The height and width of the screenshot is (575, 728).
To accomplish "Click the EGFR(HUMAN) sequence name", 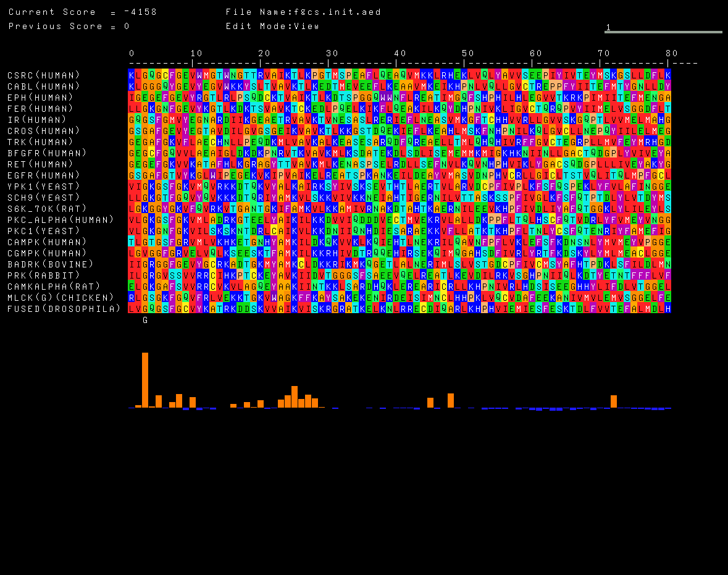I will click(44, 175).
